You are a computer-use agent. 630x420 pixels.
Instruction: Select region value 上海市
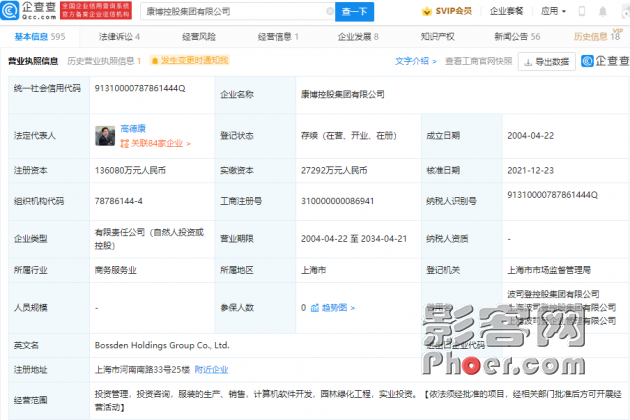point(313,270)
